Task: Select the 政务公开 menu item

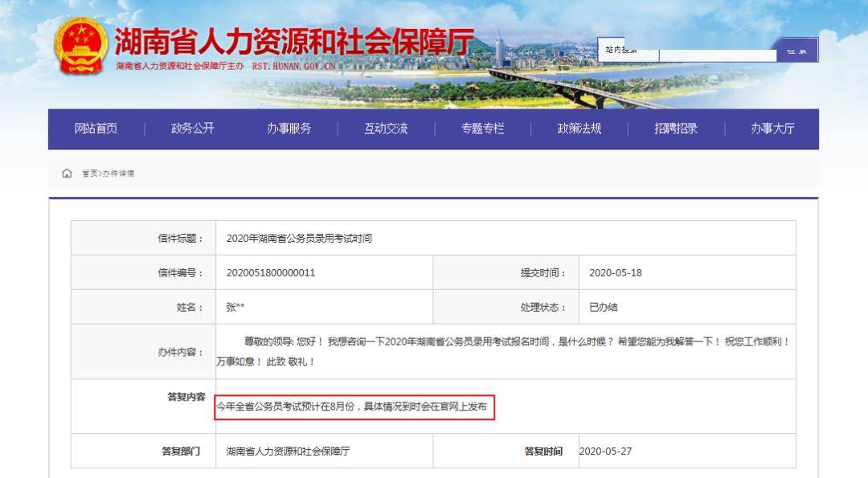Action: coord(193,129)
